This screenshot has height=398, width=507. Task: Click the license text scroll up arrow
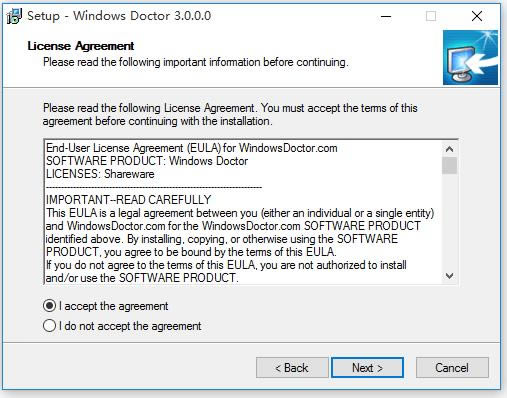point(449,149)
